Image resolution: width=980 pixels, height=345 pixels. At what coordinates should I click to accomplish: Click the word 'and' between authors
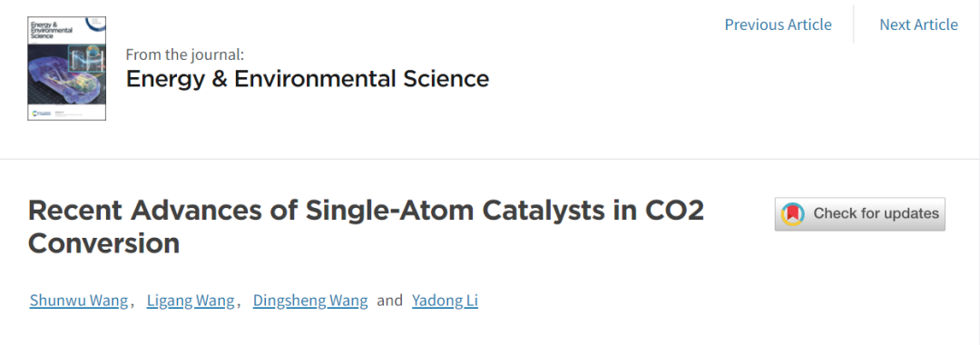390,301
